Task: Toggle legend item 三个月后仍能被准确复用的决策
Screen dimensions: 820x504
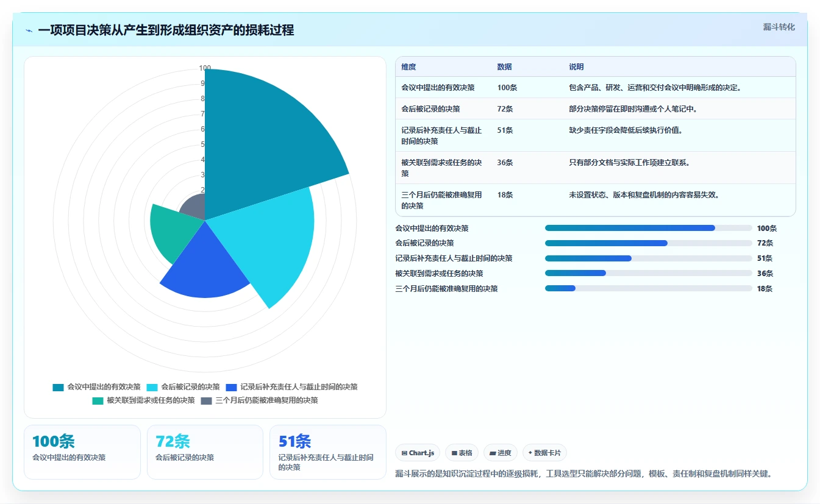Action: [260, 400]
